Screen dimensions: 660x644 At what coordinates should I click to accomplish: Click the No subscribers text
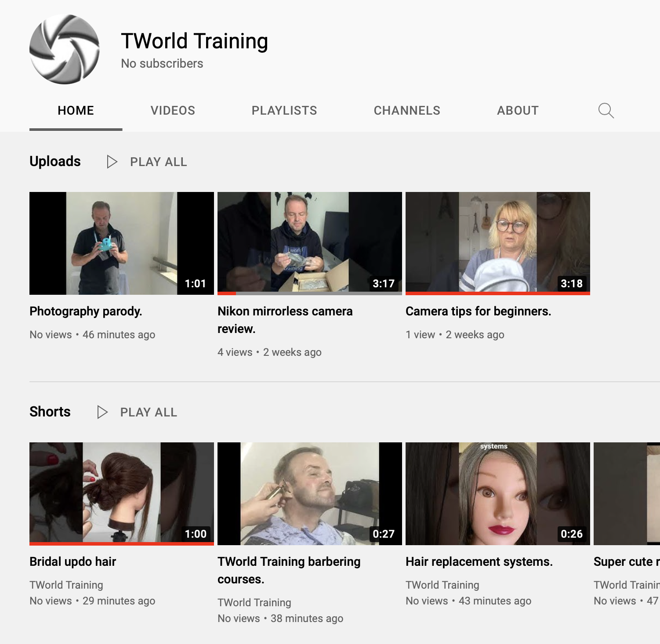point(162,64)
